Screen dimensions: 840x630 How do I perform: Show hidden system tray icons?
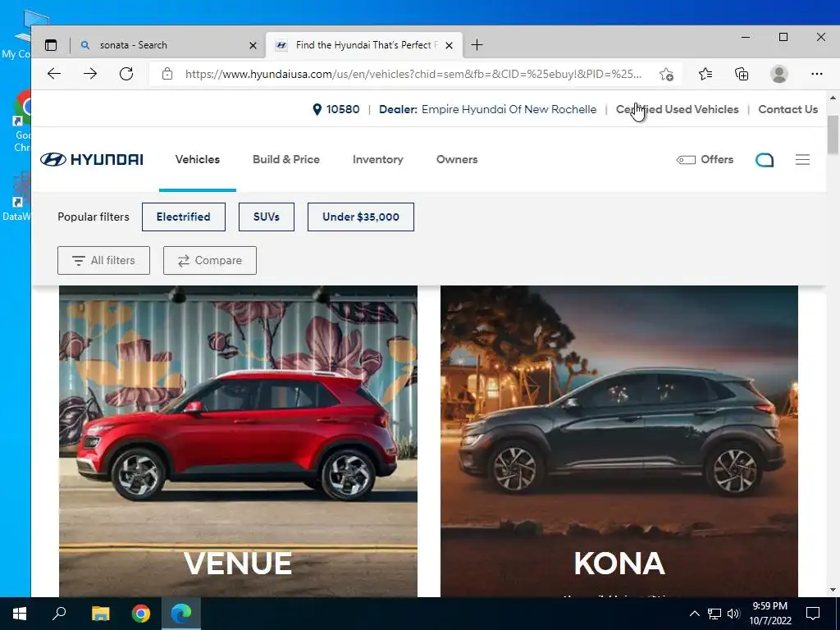(x=694, y=614)
